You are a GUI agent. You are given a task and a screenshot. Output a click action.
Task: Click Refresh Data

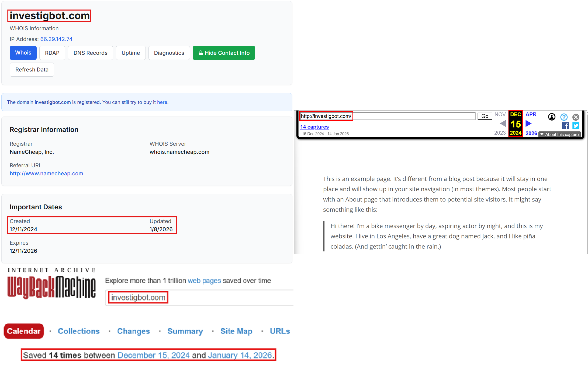[x=32, y=69]
